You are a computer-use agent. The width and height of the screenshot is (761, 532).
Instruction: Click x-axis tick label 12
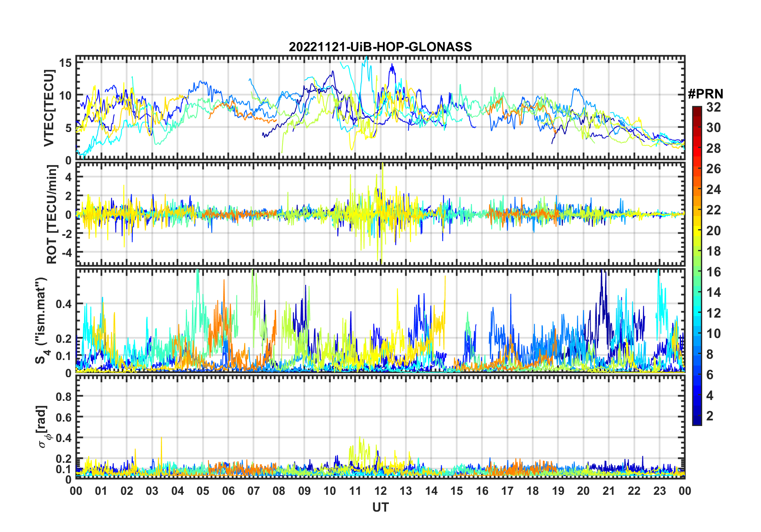pos(380,491)
